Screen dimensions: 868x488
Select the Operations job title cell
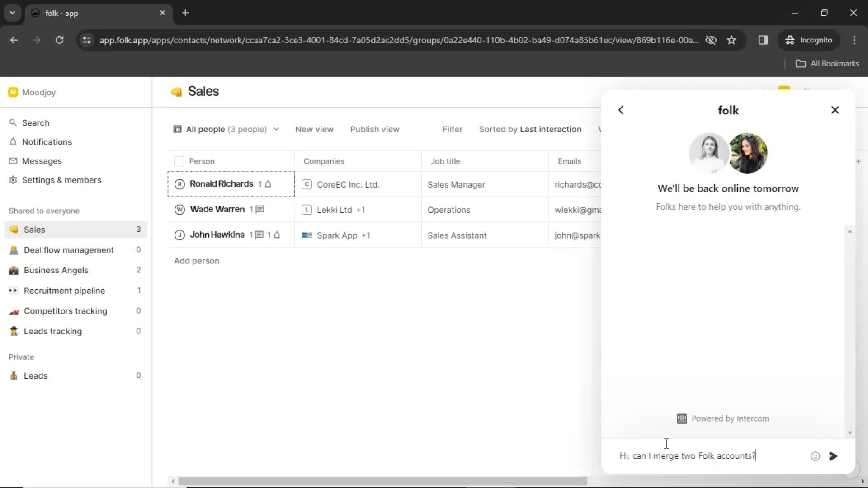(485, 210)
